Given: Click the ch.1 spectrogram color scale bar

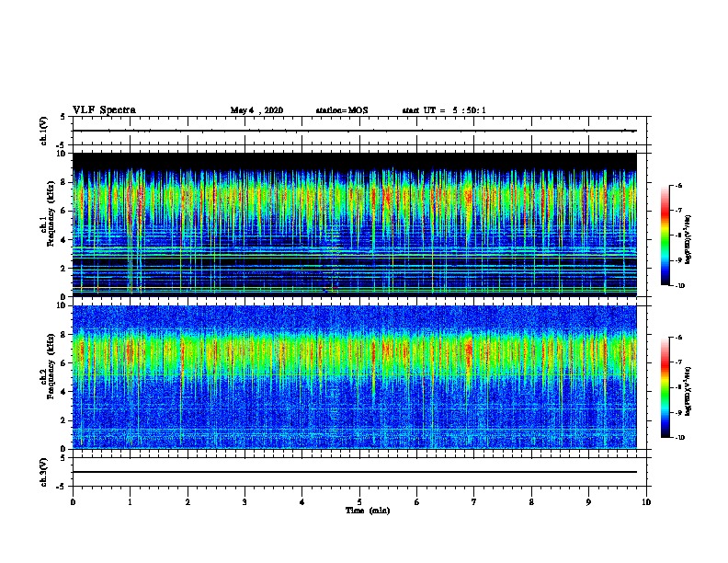Looking at the screenshot, I should click(665, 236).
